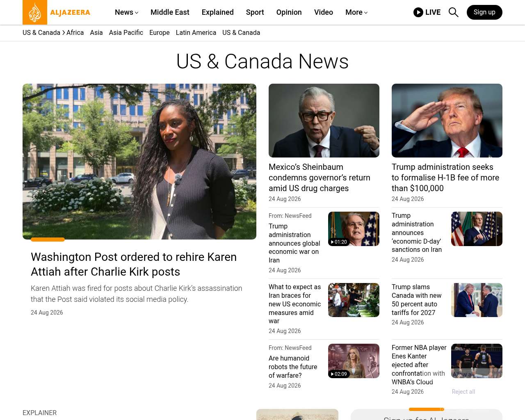Select the Latin America sub-navigation tab

pos(196,33)
